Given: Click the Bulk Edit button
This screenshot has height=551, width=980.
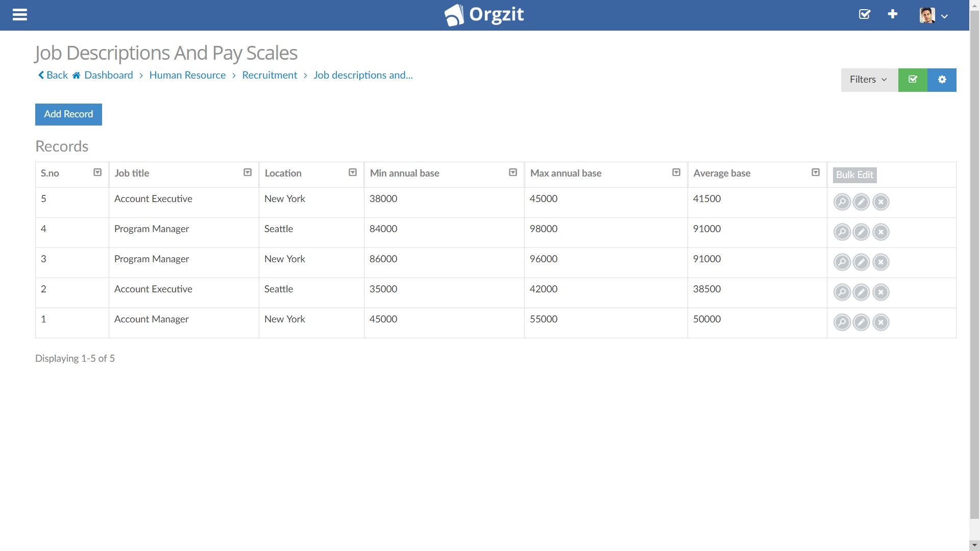Looking at the screenshot, I should click(x=854, y=174).
